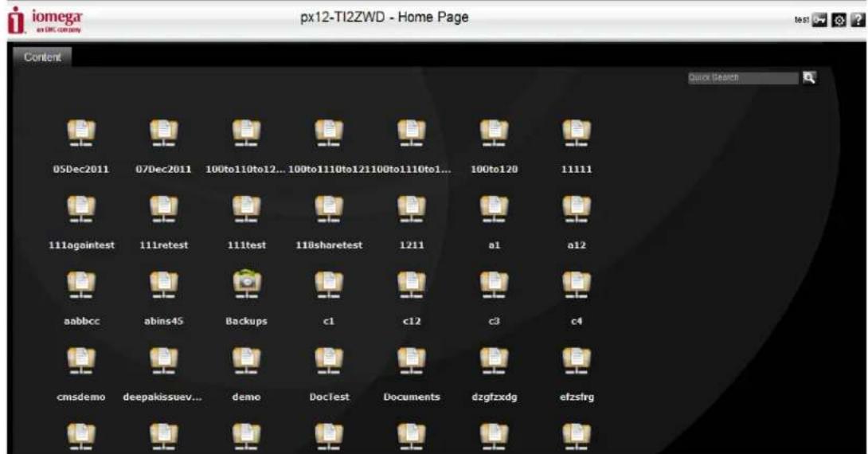This screenshot has width=868, height=454.
Task: Click into the Quick Search field
Action: (743, 78)
